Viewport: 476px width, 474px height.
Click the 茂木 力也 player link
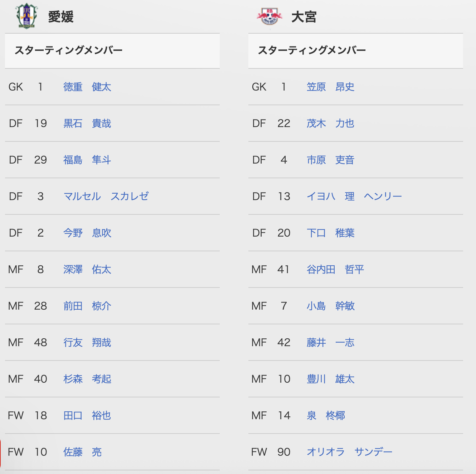coord(331,123)
